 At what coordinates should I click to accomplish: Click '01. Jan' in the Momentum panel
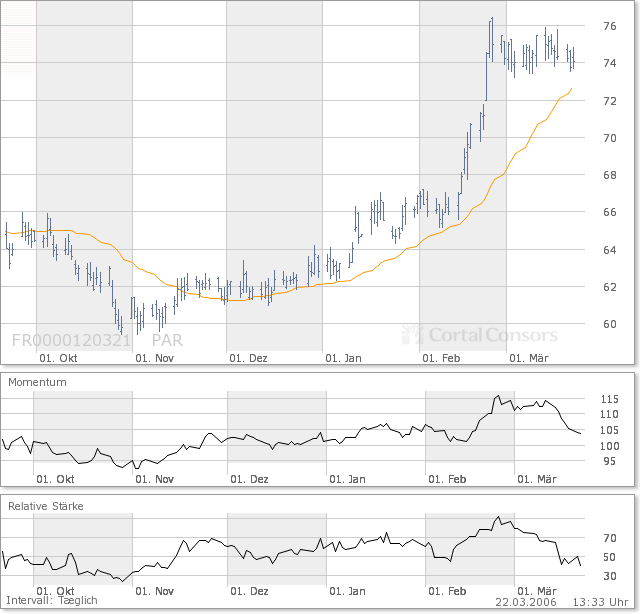[x=348, y=479]
